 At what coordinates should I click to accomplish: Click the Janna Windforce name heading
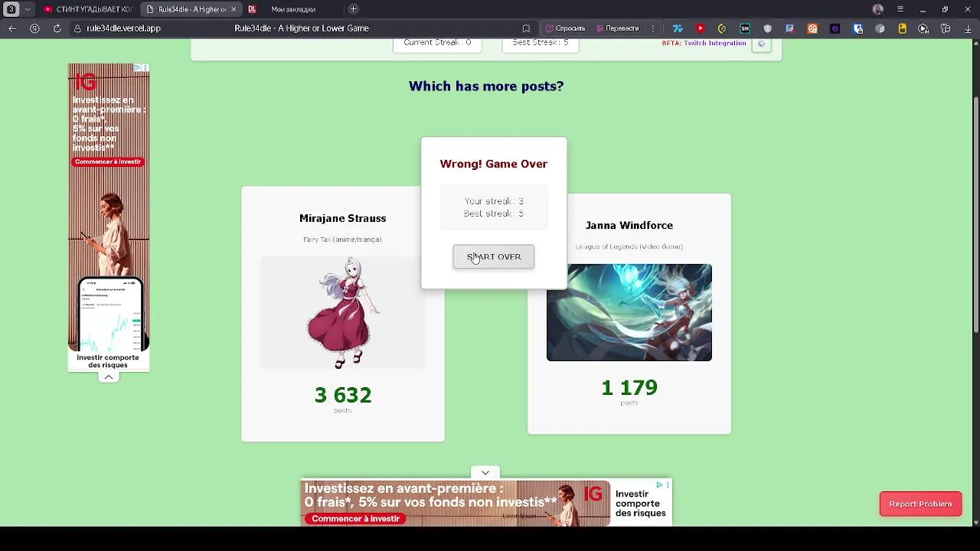pos(629,225)
